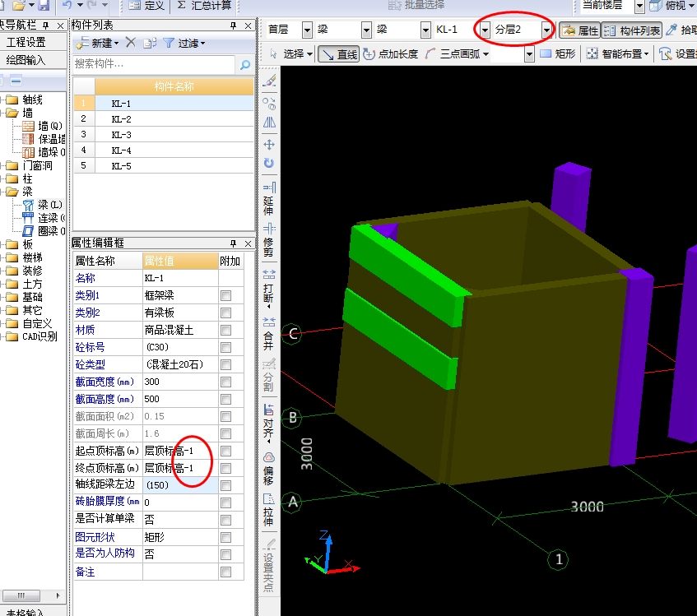Click the 定义 menu item
Image resolution: width=697 pixels, height=616 pixels.
(x=147, y=5)
